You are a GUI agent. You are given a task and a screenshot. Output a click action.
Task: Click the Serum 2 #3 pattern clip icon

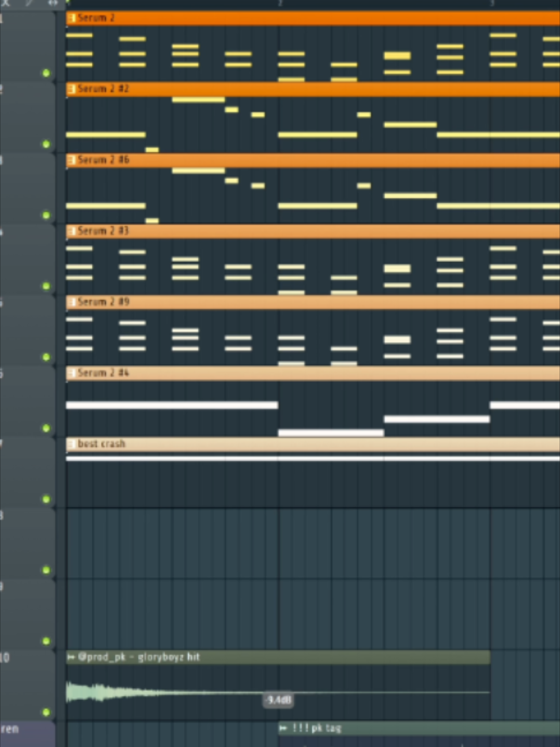71,231
